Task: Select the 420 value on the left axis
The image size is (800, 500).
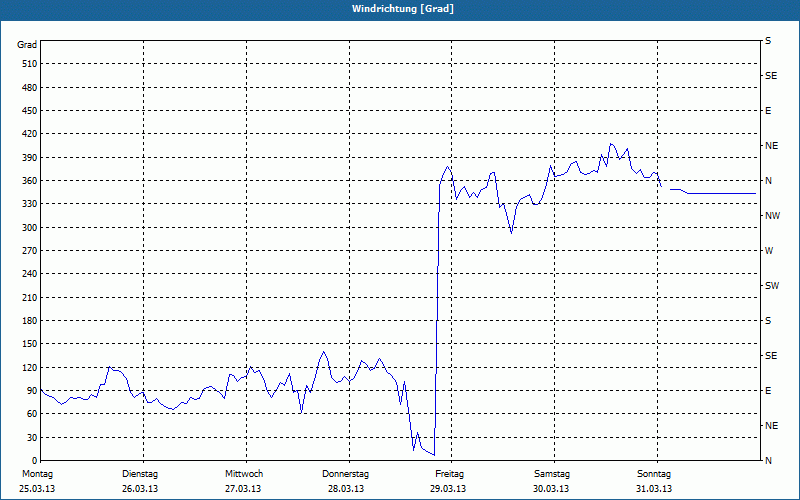Action: coord(30,134)
